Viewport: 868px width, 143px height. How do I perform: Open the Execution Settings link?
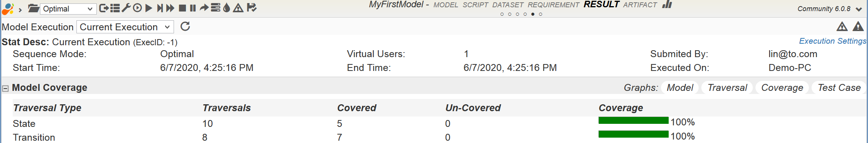pyautogui.click(x=832, y=41)
